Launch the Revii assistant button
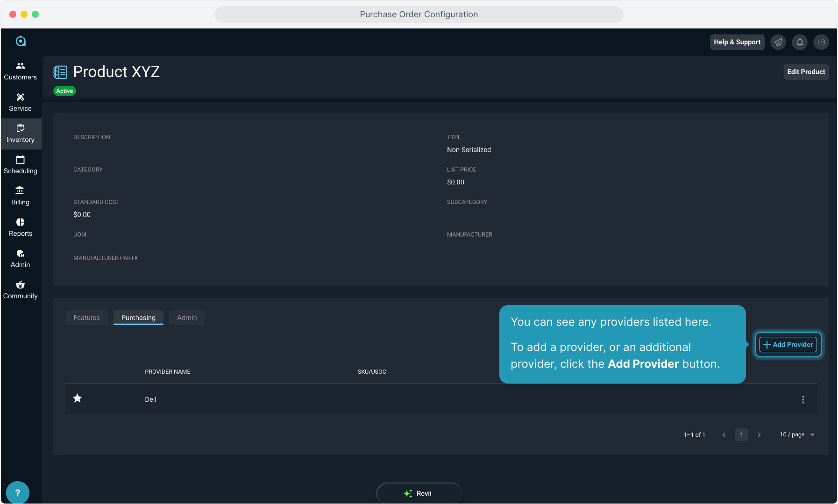The image size is (838, 504). 419,493
